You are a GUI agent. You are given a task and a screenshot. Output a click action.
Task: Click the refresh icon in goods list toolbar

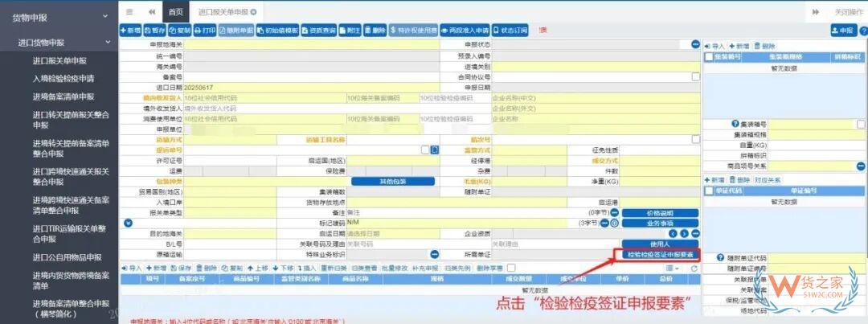[694, 268]
